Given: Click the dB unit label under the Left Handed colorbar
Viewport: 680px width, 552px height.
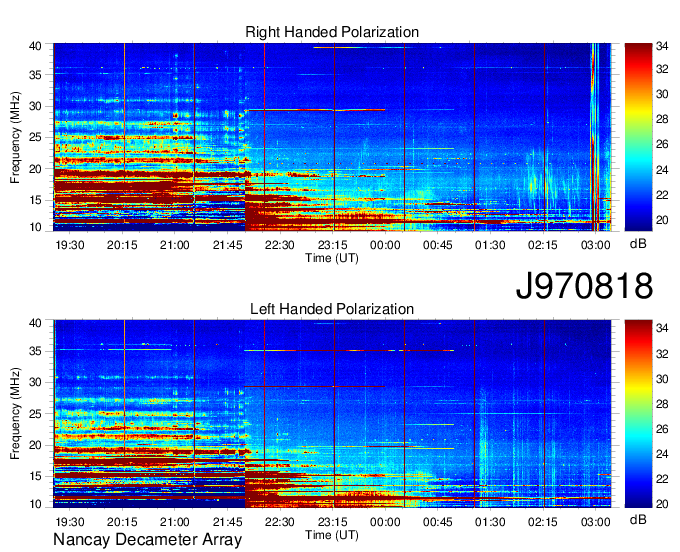Looking at the screenshot, I should [638, 519].
